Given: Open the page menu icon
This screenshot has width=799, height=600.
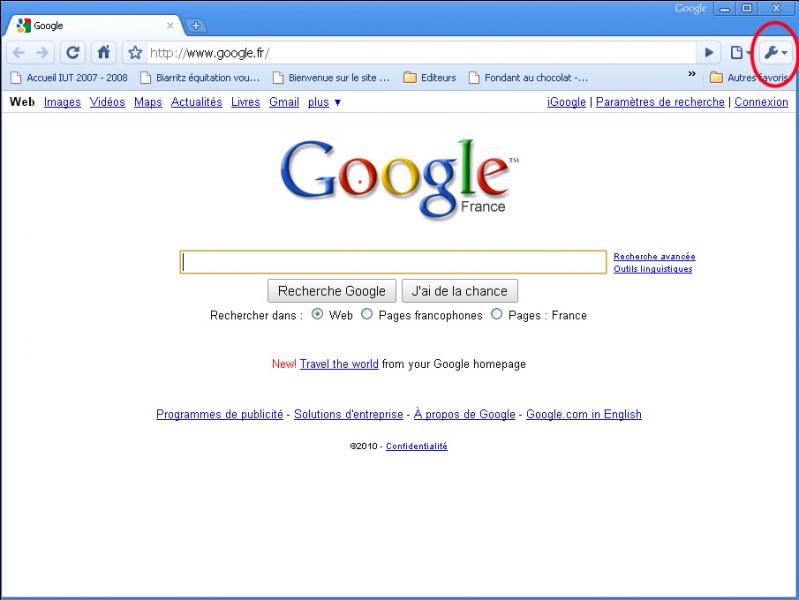Looking at the screenshot, I should 740,53.
